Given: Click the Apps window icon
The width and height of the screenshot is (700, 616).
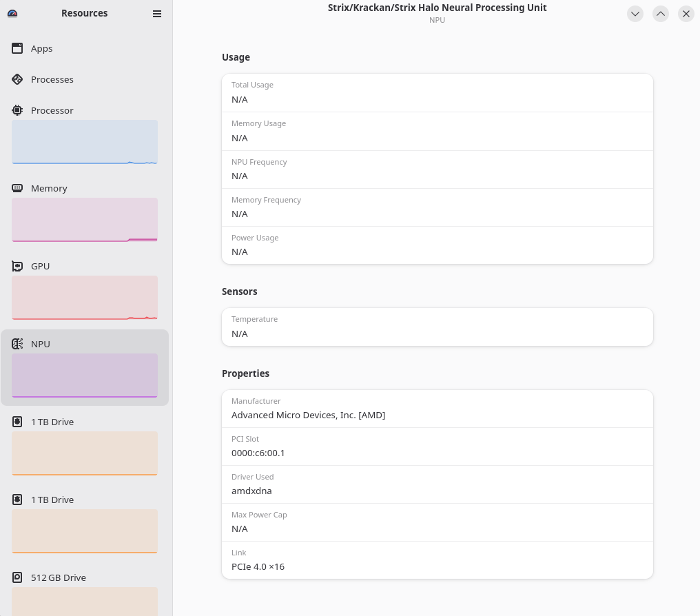Looking at the screenshot, I should 17,48.
